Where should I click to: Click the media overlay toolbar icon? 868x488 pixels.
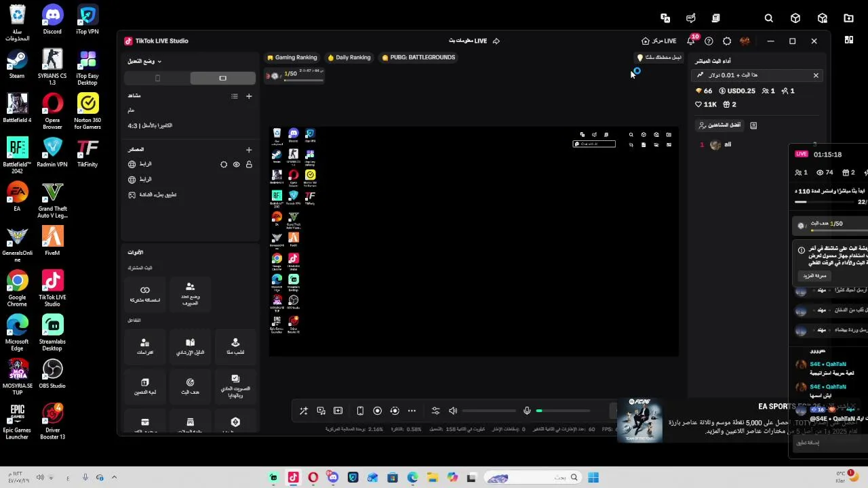[321, 411]
